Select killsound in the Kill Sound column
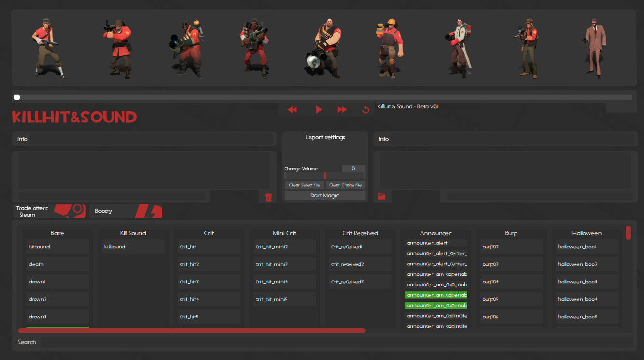This screenshot has height=360, width=644. click(133, 246)
